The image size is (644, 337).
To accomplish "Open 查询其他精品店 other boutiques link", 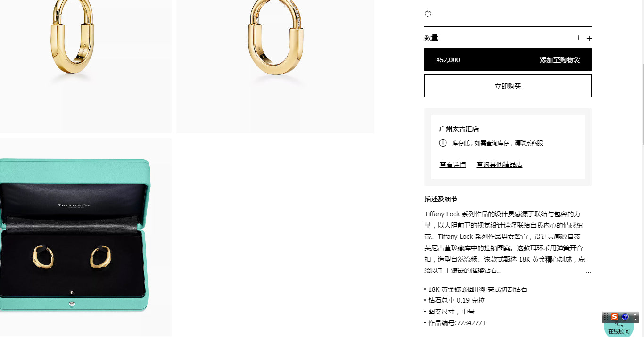I will point(499,164).
